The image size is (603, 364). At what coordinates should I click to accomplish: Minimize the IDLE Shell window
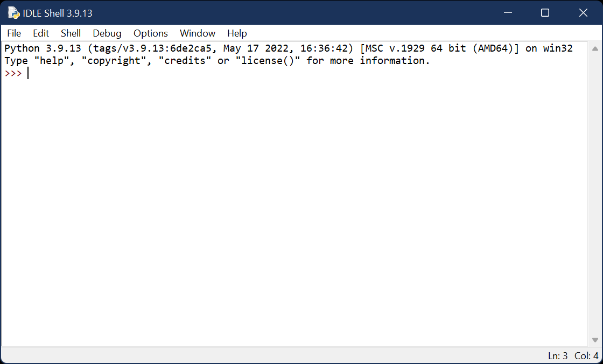(508, 13)
